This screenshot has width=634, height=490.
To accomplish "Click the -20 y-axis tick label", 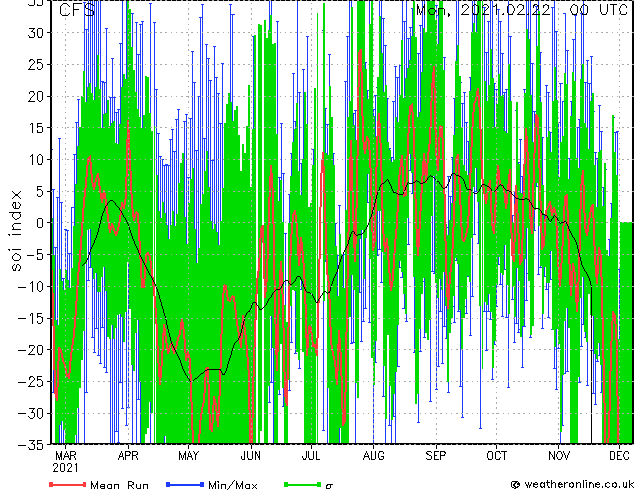I will click(31, 350).
